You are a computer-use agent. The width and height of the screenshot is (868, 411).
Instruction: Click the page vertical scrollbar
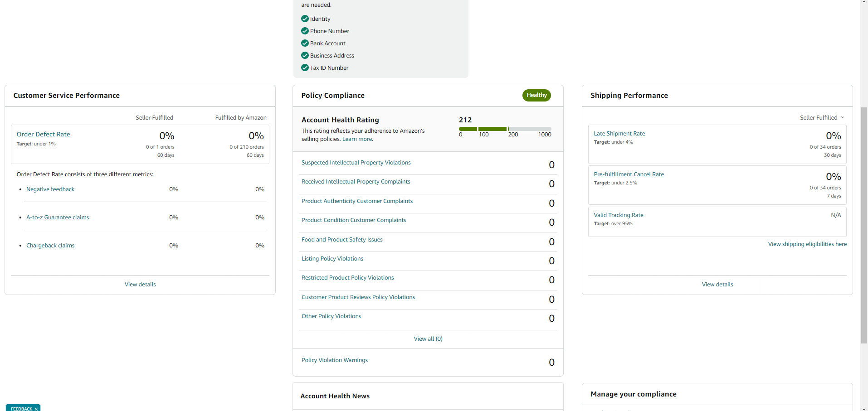(864, 225)
